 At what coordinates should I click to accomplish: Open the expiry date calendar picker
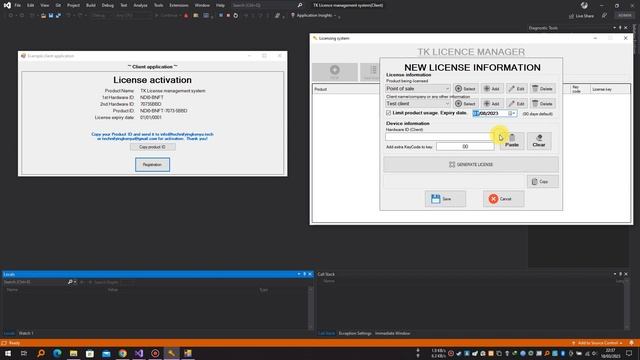pyautogui.click(x=510, y=113)
